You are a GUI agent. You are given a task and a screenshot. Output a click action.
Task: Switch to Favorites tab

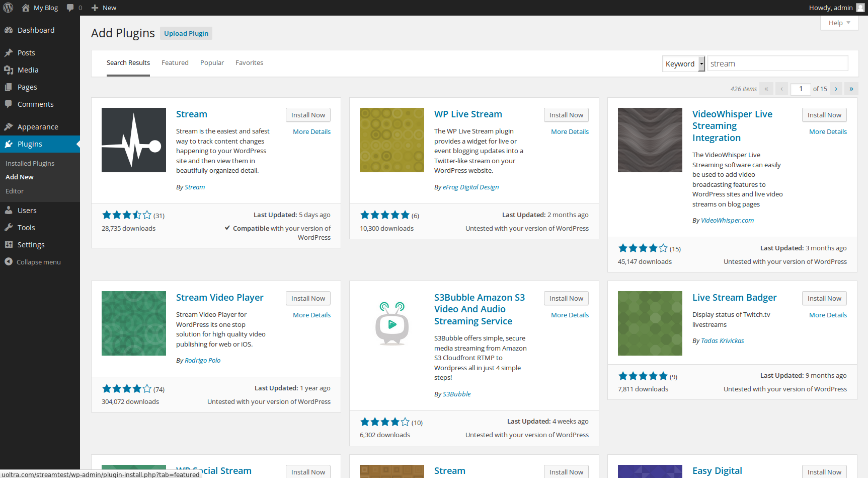pos(250,63)
